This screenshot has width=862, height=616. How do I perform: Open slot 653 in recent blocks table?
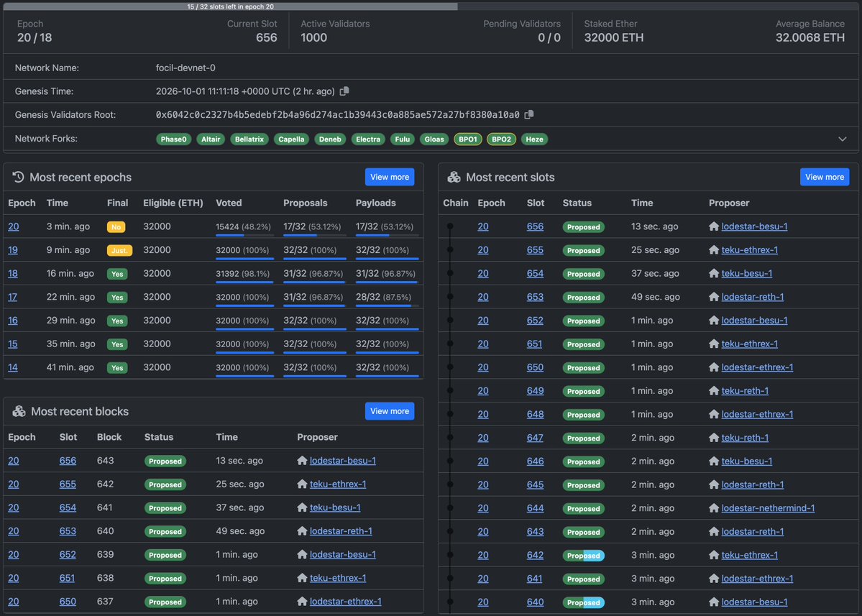click(x=68, y=531)
